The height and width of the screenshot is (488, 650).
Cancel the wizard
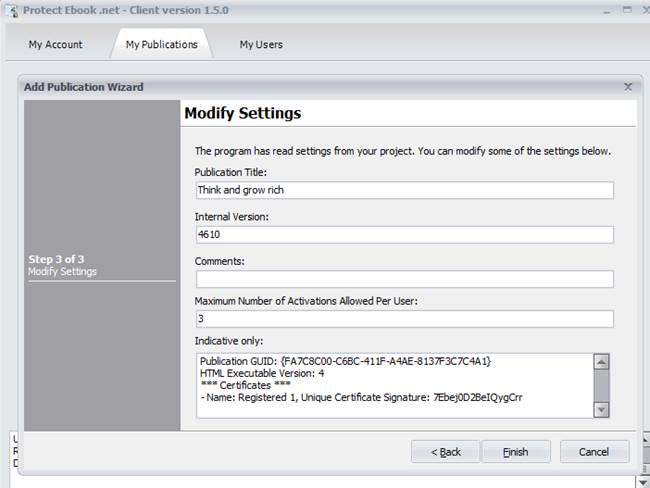pos(594,452)
